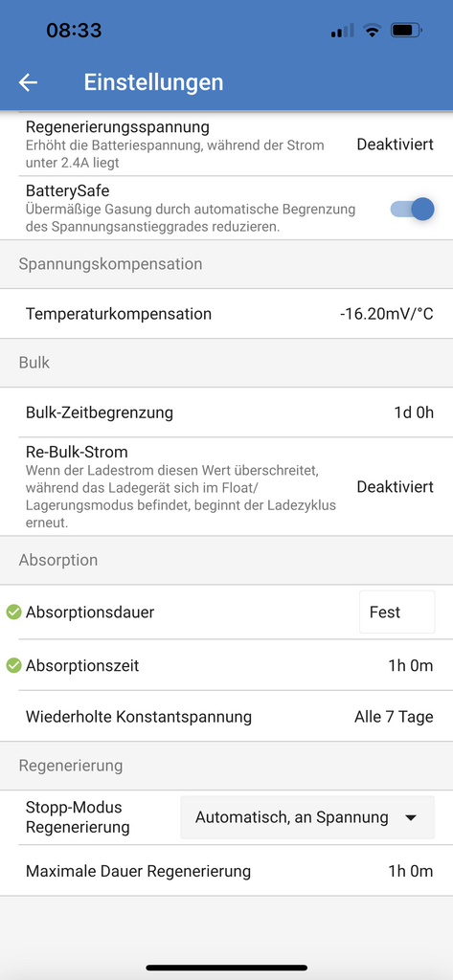Open the Absorptionsdauer 'Fest' selector
Viewport: 453px width, 980px height.
[396, 612]
